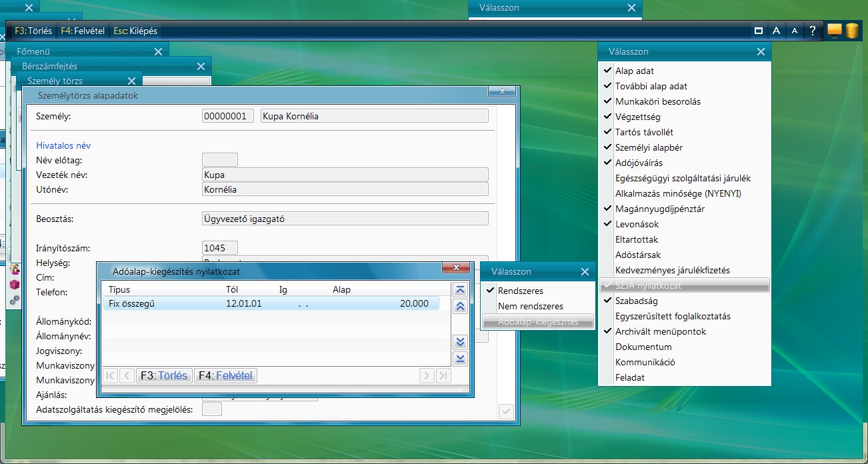
Task: Click the help question mark icon
Action: pos(812,31)
